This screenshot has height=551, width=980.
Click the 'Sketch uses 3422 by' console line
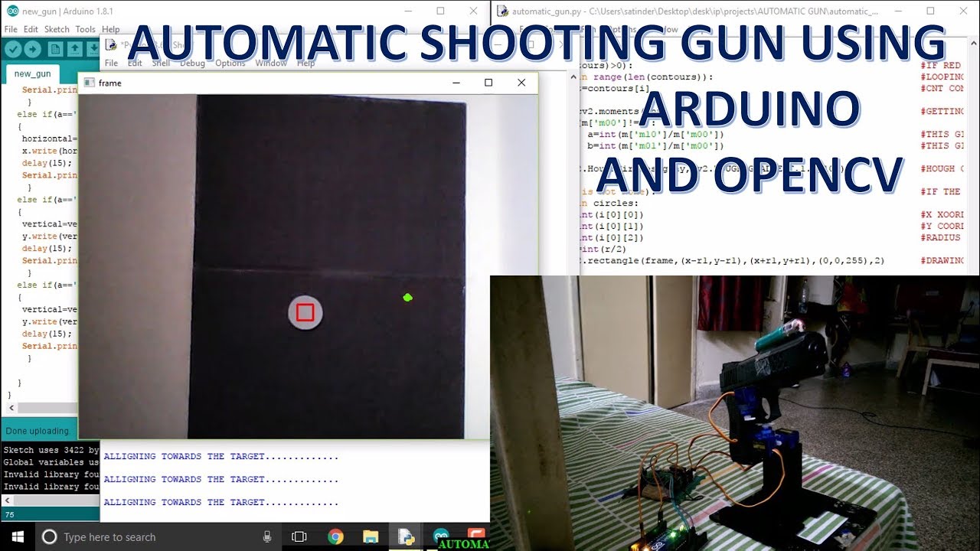tap(51, 450)
